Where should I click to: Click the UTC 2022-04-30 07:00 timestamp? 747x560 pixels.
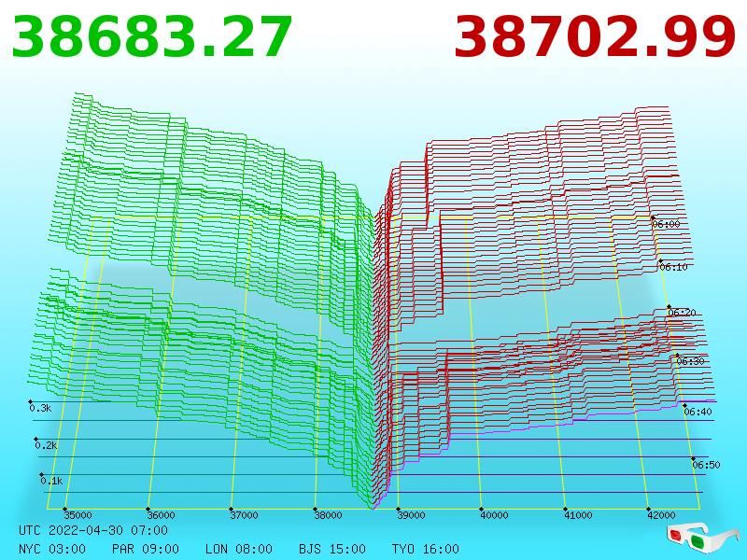pyautogui.click(x=93, y=530)
